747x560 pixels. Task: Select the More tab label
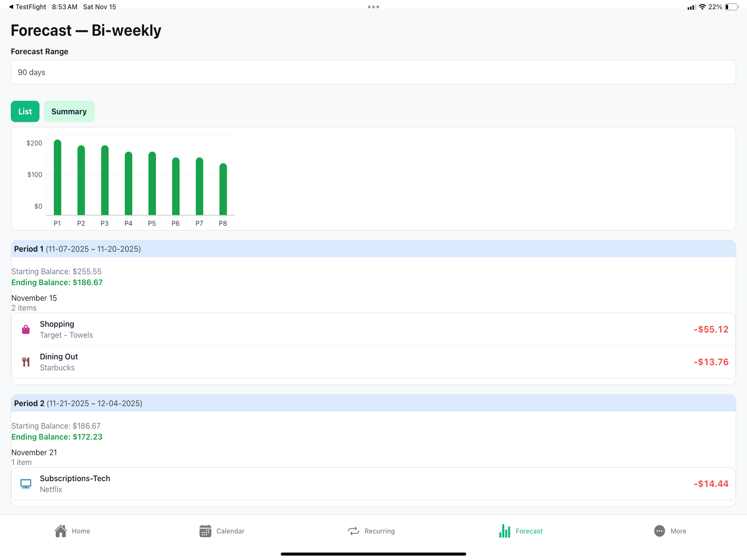tap(678, 531)
